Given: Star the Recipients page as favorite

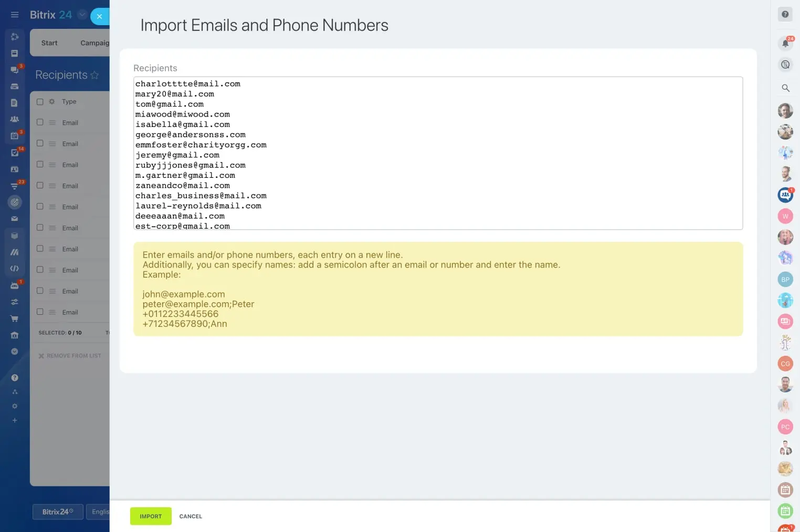Looking at the screenshot, I should tap(94, 75).
